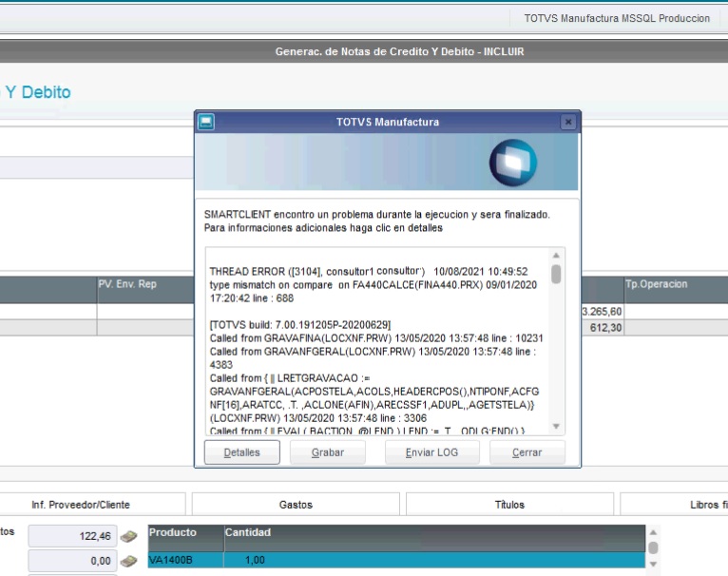Image resolution: width=728 pixels, height=576 pixels.
Task: Click the product grid scrollbar thumb
Action: click(653, 547)
